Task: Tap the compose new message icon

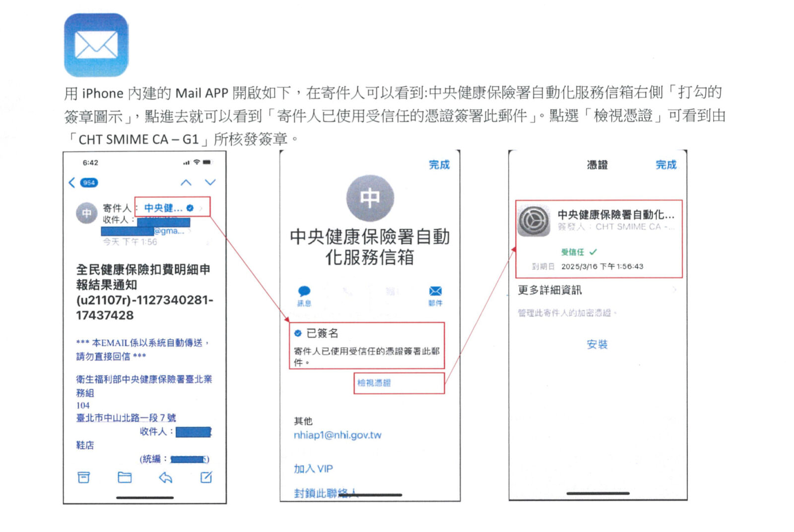Action: point(206,477)
